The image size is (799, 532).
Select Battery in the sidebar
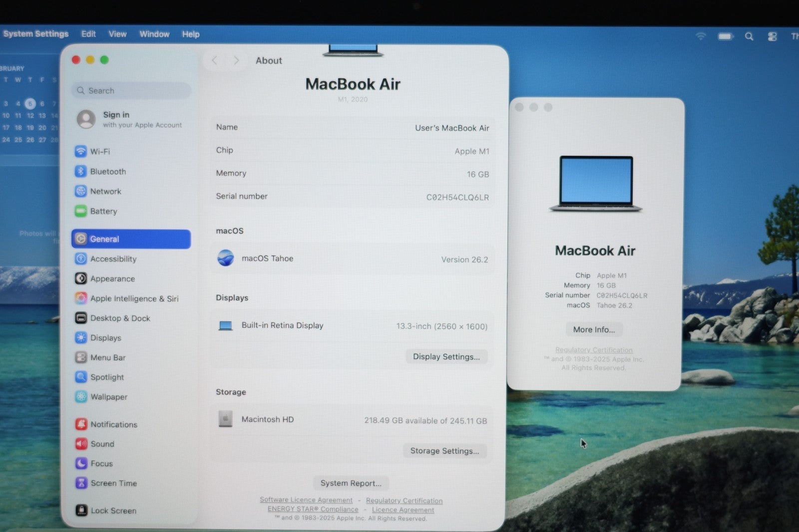coord(103,211)
